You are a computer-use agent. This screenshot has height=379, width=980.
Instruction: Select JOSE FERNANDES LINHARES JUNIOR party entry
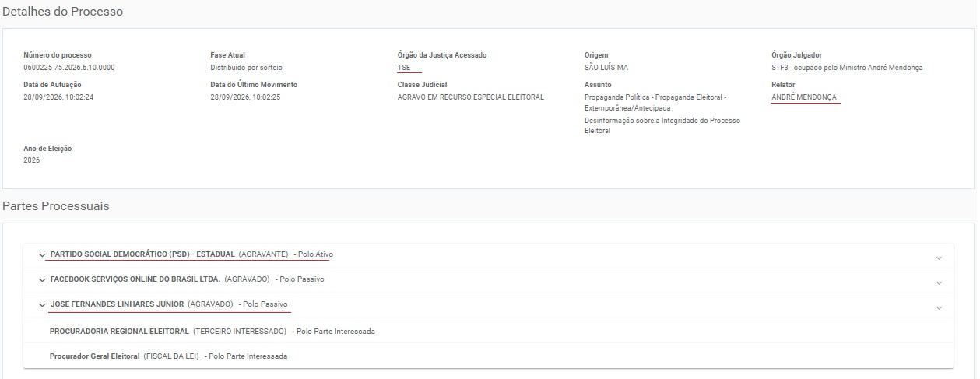click(117, 304)
